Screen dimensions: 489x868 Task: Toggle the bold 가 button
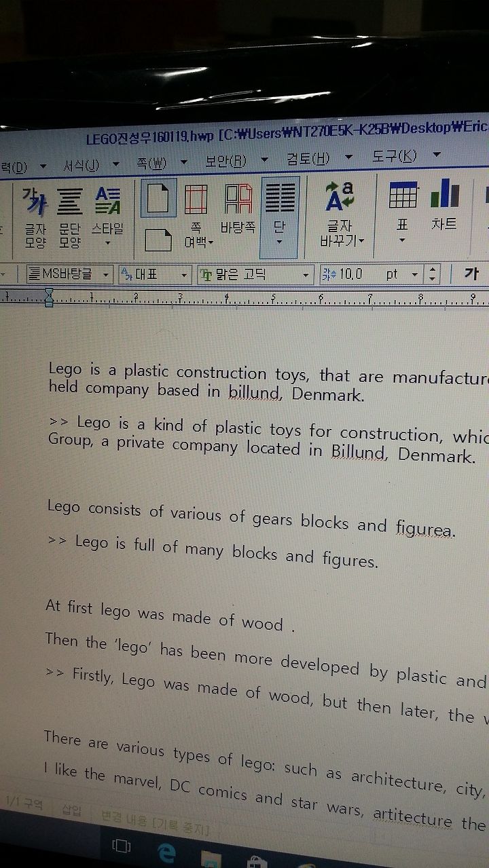pyautogui.click(x=471, y=275)
